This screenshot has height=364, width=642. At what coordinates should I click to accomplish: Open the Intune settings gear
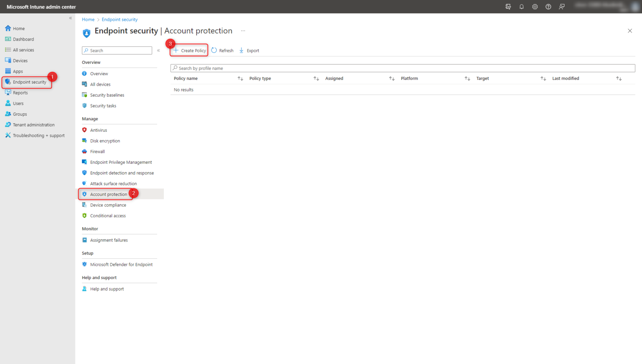(x=535, y=7)
